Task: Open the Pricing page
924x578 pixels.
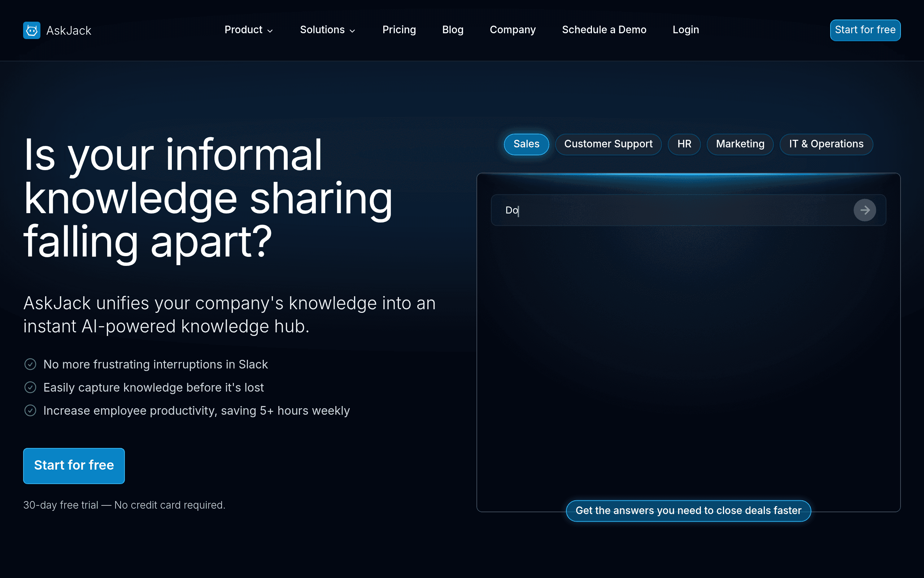Action: pos(399,30)
